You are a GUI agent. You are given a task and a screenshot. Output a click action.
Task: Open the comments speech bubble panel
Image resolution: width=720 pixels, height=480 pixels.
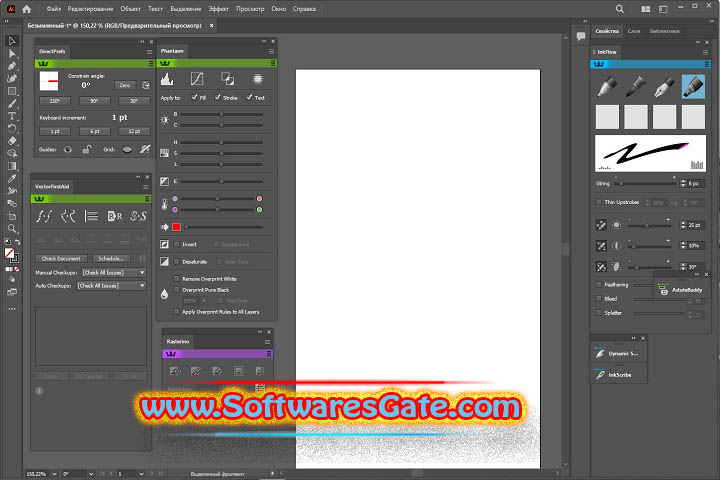coord(580,36)
